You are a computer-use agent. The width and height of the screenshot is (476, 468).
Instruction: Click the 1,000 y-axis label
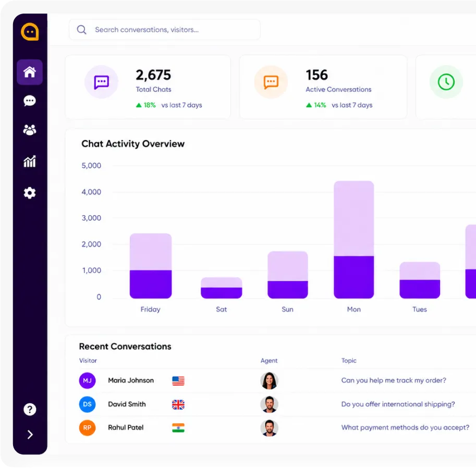(x=92, y=270)
